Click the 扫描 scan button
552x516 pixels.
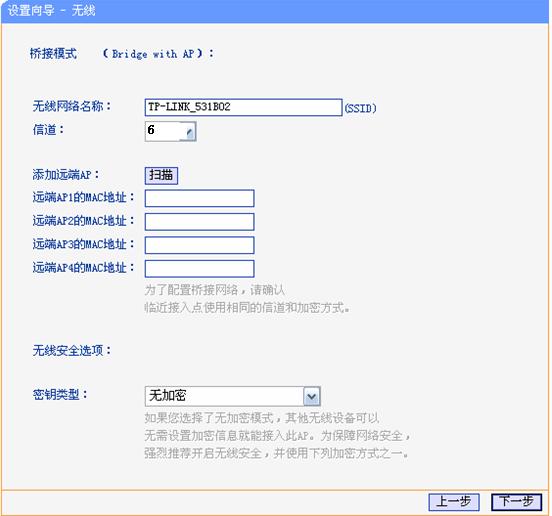(161, 175)
